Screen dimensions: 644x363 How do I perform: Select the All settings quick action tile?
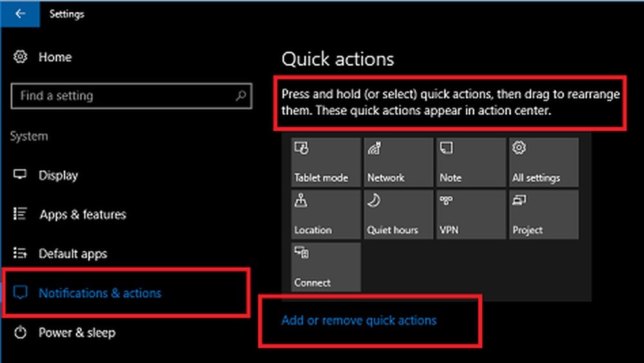coord(544,162)
